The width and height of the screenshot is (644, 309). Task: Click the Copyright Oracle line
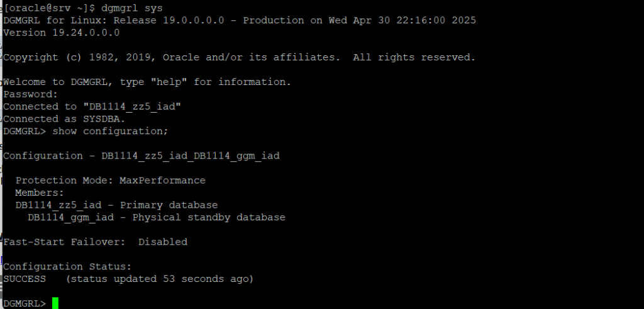239,57
